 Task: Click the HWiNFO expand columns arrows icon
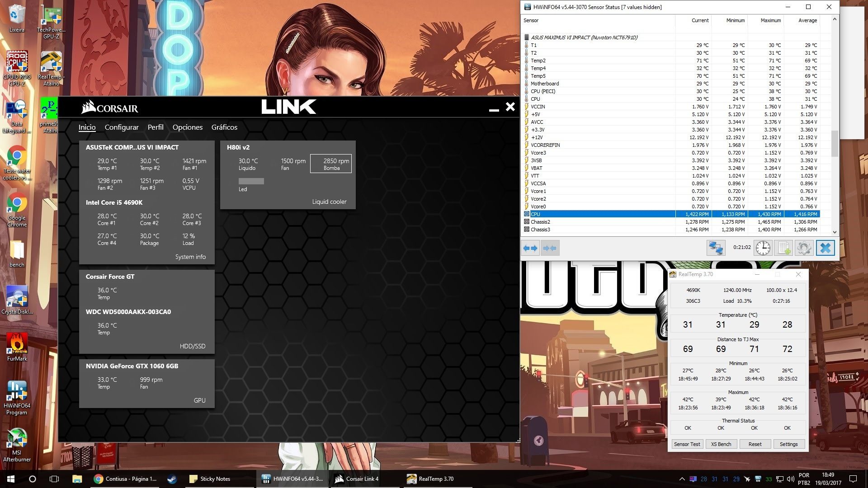530,248
